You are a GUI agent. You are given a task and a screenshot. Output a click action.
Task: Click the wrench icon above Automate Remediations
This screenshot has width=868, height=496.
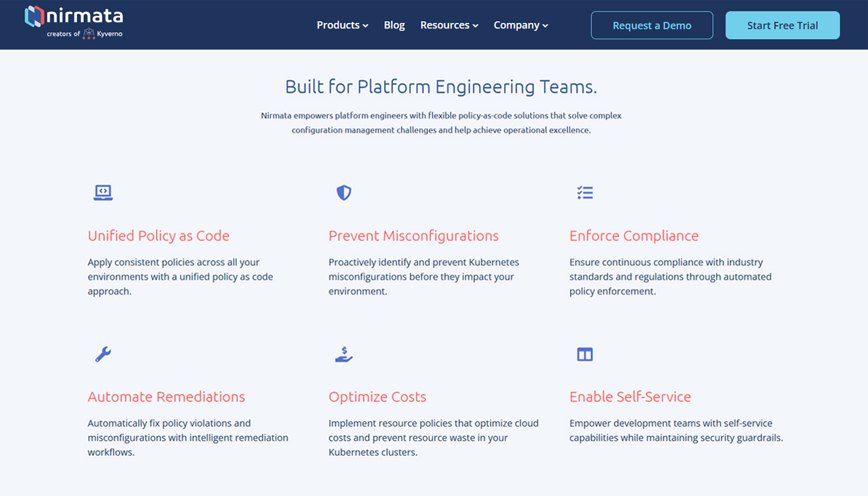103,354
